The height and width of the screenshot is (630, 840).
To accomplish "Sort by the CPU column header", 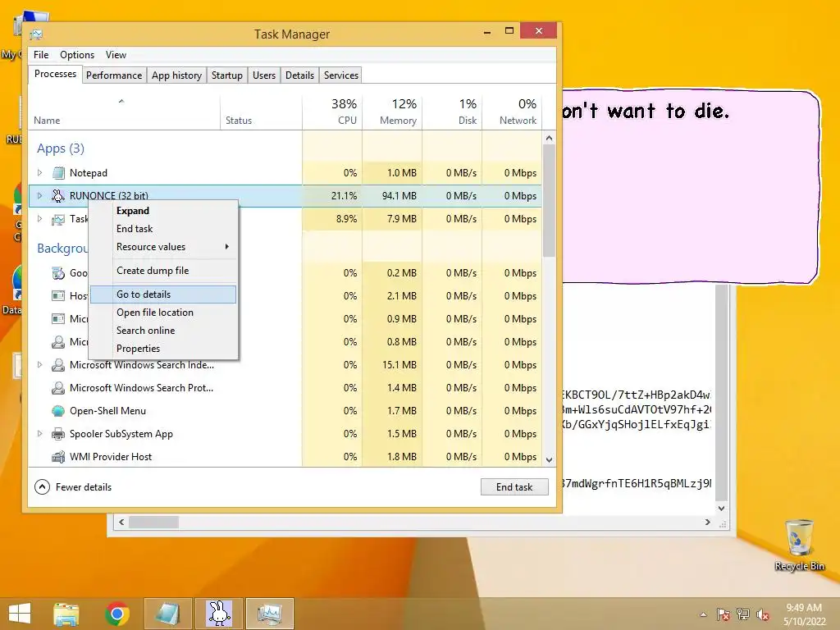I will 332,112.
